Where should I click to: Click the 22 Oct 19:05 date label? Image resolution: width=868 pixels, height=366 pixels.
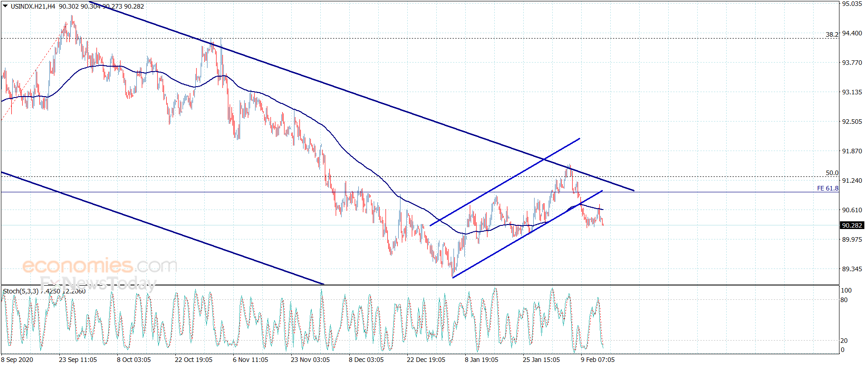[193, 360]
